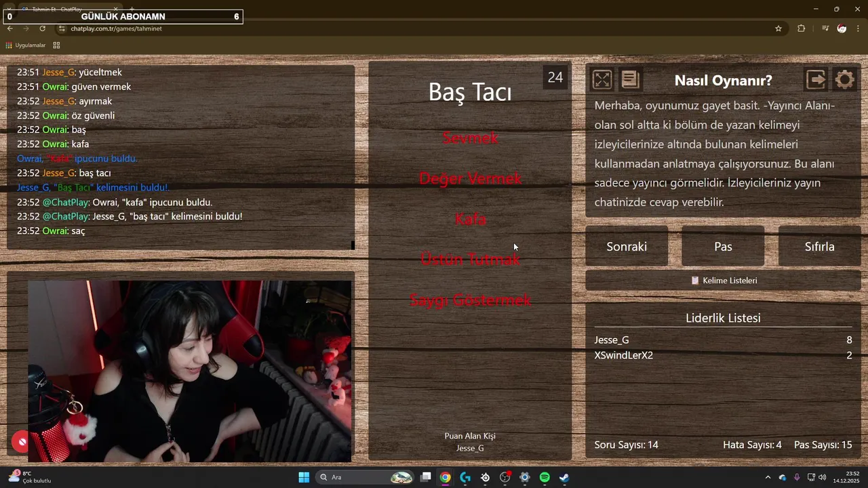Click the Hata Sayısı: 4 counter
The height and width of the screenshot is (488, 868).
752,445
